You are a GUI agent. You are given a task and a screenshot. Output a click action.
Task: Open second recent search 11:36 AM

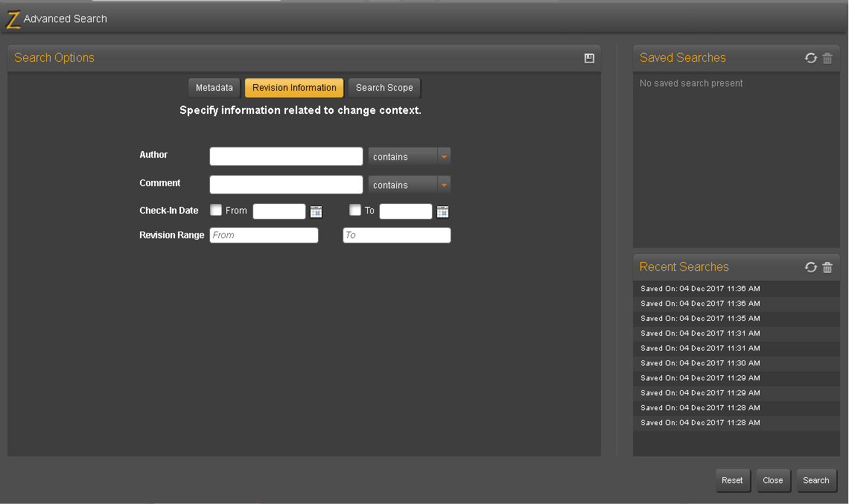[737, 304]
